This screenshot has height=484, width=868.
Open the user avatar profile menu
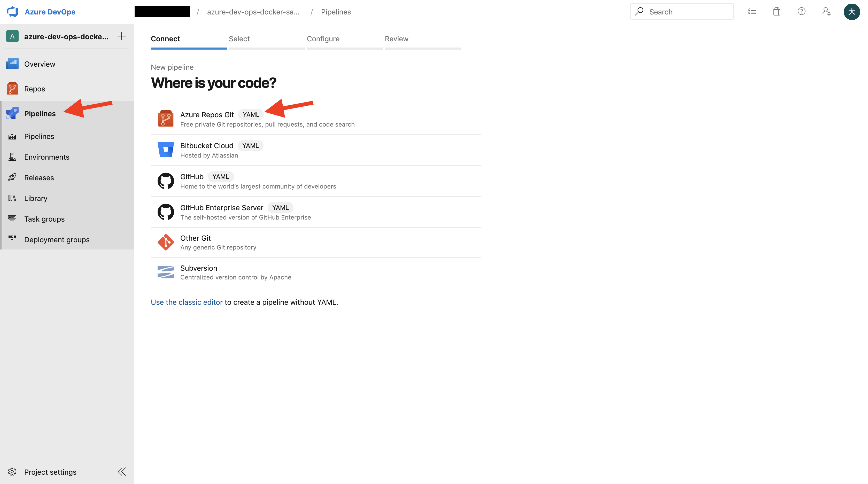click(851, 12)
